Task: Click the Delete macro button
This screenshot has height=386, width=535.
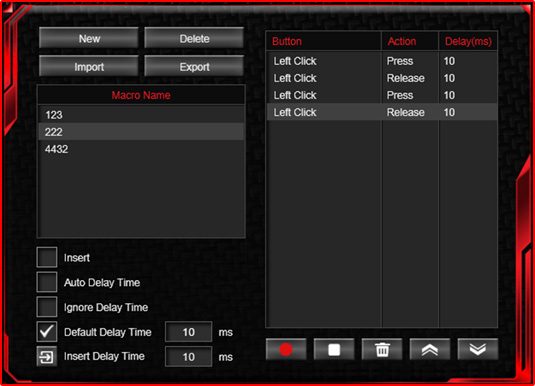Action: point(194,38)
